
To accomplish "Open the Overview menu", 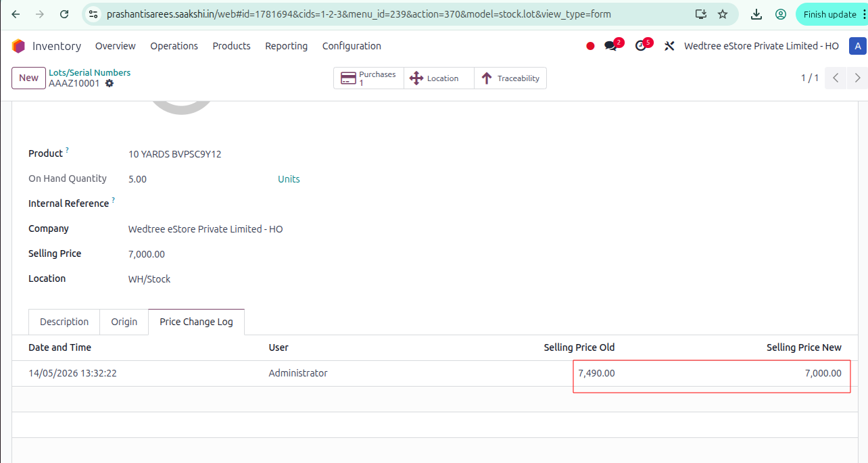I will click(x=116, y=46).
